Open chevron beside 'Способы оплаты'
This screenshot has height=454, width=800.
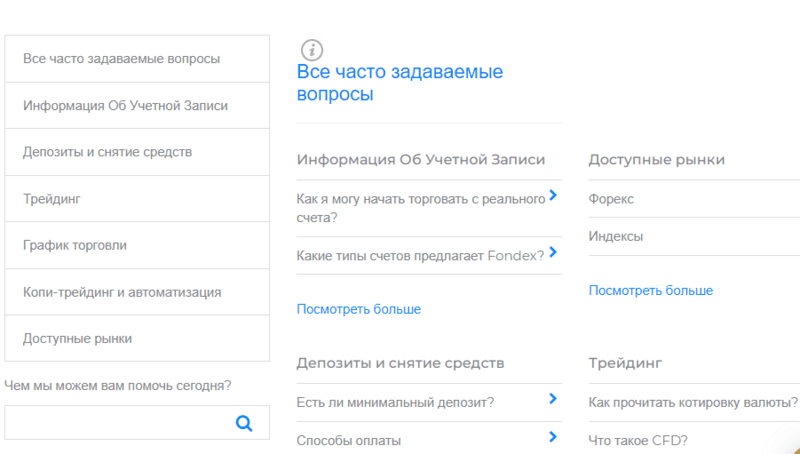(553, 436)
